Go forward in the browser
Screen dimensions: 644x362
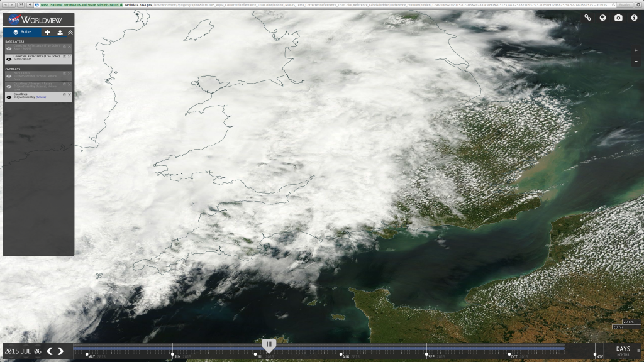coord(12,4)
